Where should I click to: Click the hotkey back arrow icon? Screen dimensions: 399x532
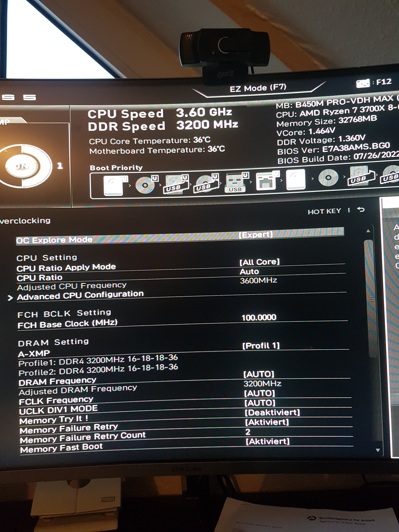pyautogui.click(x=361, y=210)
